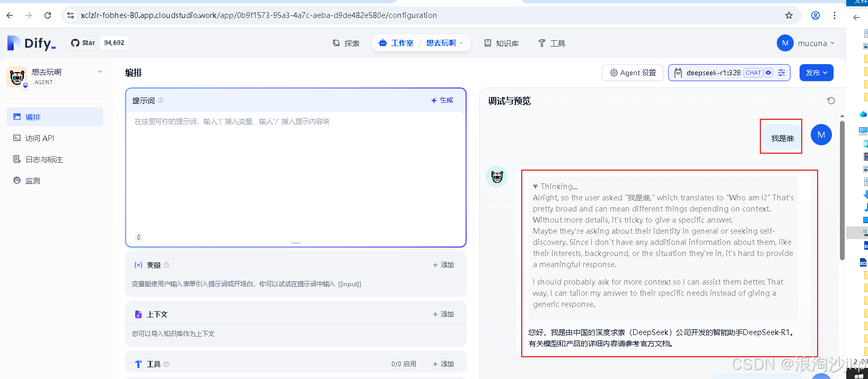Expand the 想去玩啊 sidebar app dropdown
868x379 pixels.
[100, 72]
